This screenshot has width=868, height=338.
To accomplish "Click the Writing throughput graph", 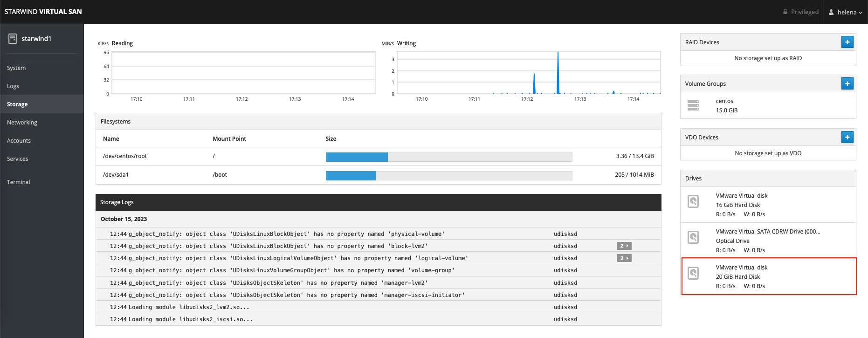I will (x=528, y=73).
